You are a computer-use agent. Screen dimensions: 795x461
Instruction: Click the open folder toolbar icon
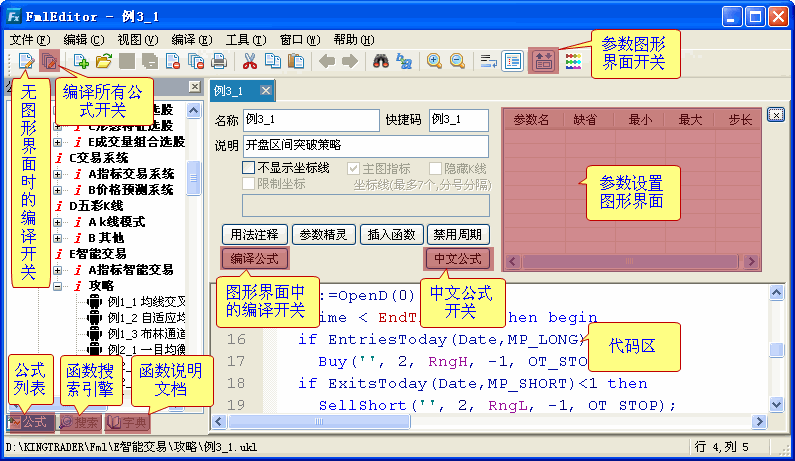pyautogui.click(x=104, y=61)
